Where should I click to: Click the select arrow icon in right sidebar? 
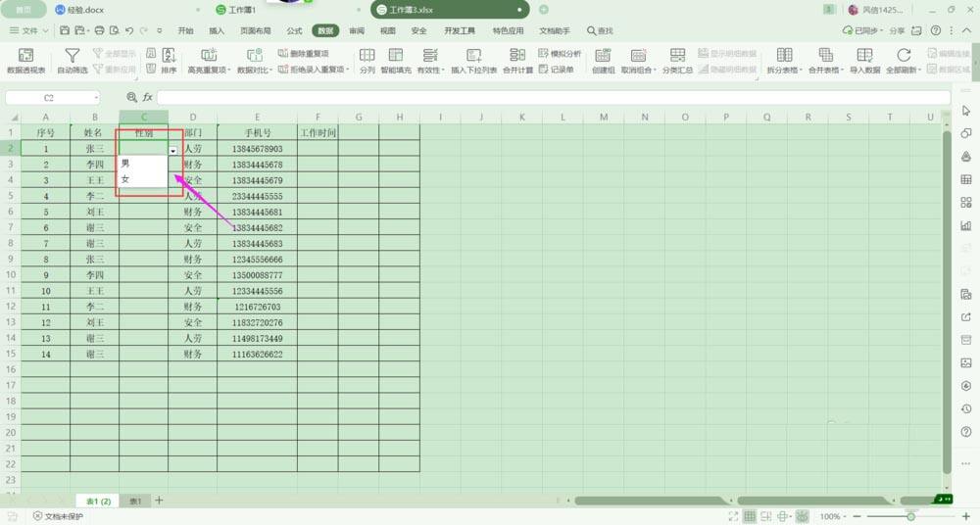(965, 111)
